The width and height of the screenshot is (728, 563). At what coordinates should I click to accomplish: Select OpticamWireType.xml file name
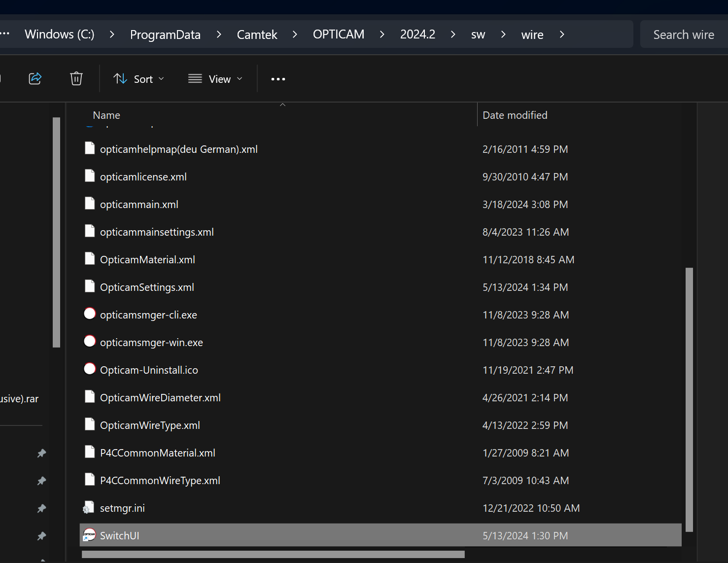point(150,425)
